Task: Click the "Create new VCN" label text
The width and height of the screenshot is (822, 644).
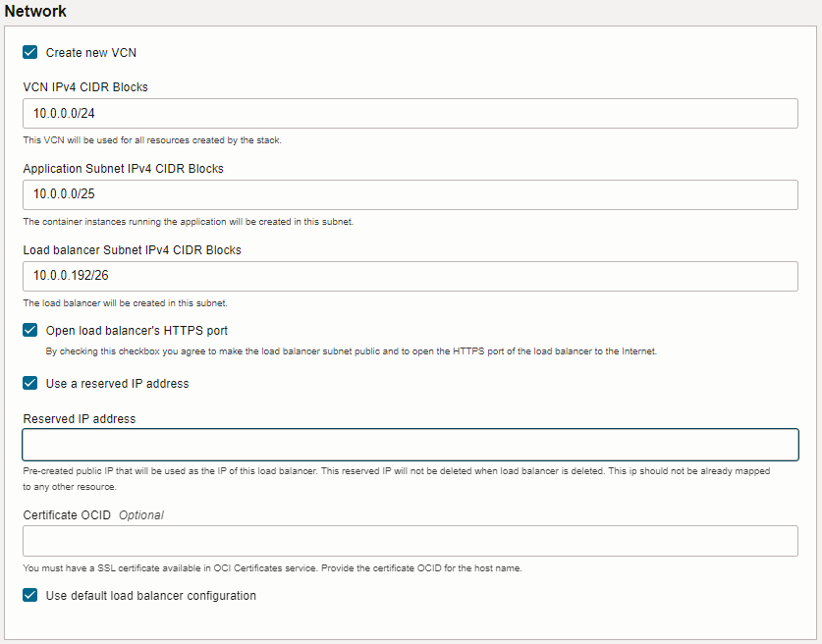Action: tap(91, 53)
